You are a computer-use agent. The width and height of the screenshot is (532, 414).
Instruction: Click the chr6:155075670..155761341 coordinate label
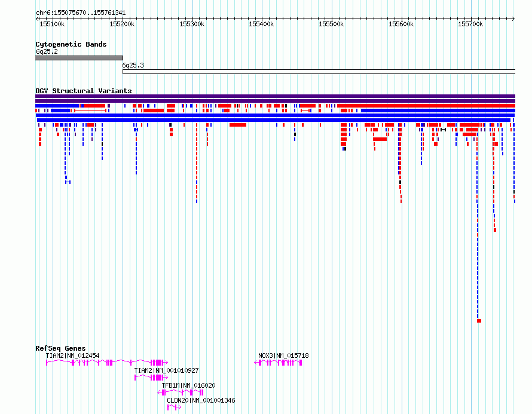tap(81, 13)
